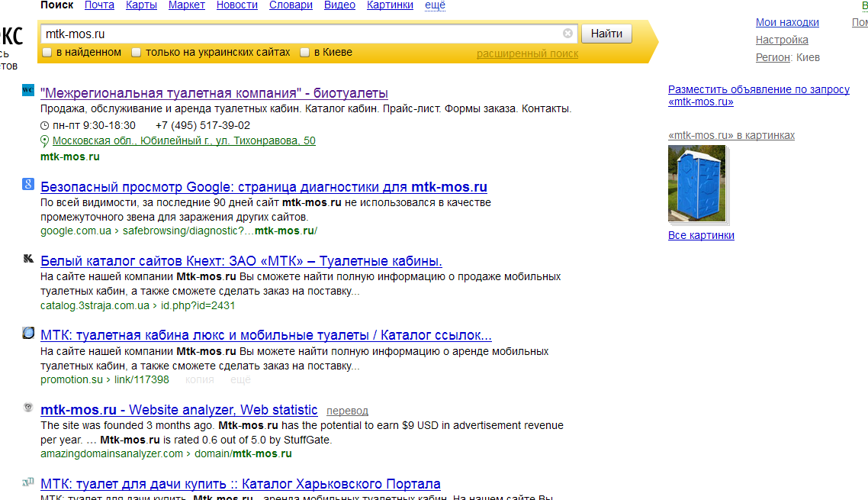Open the Почта tab
This screenshot has width=868, height=500.
tap(100, 5)
